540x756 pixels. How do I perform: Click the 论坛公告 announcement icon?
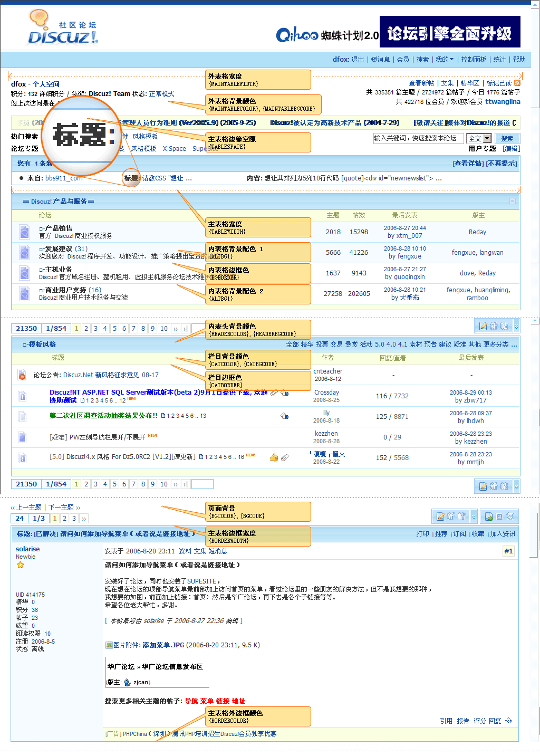(22, 375)
